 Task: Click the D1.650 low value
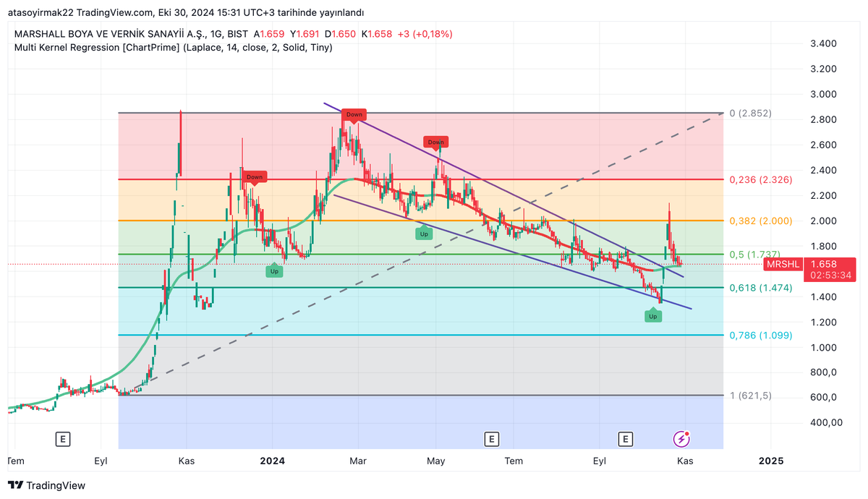coord(340,33)
